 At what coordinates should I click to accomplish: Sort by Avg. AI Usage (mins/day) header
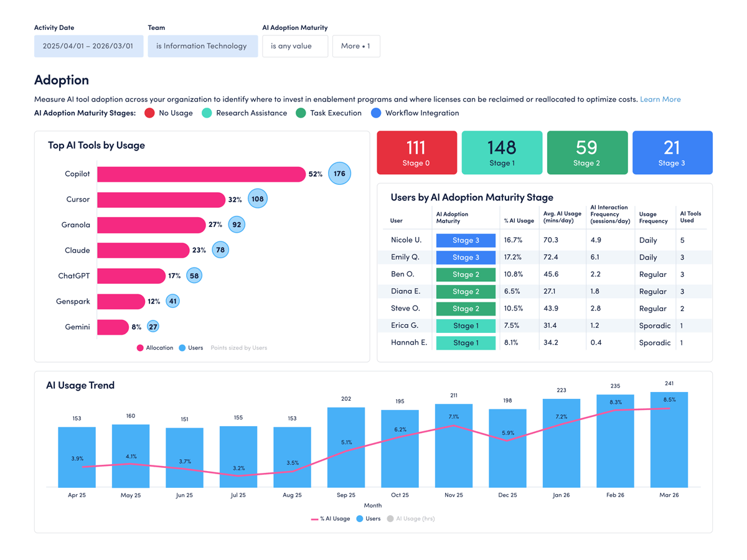pyautogui.click(x=562, y=217)
